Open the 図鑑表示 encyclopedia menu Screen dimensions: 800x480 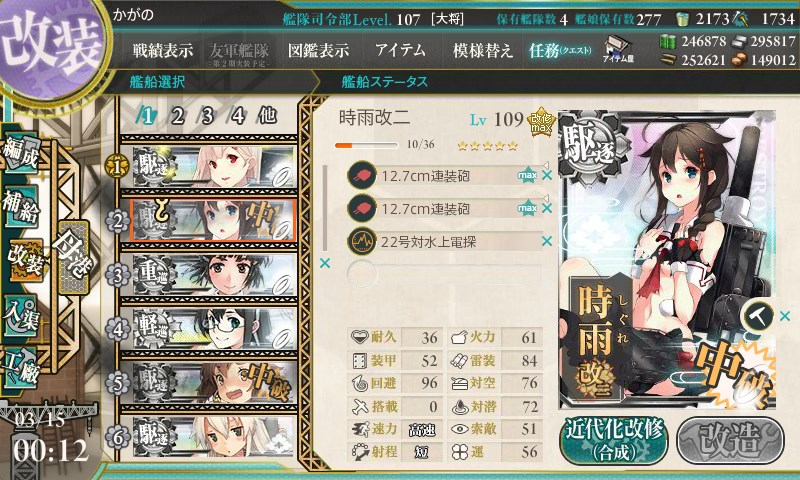318,50
